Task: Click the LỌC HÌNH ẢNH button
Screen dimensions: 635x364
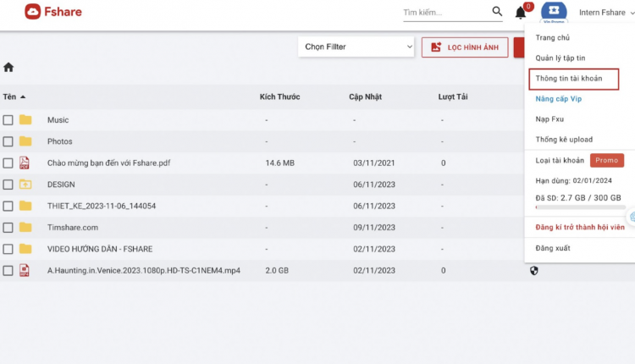Action: (465, 47)
